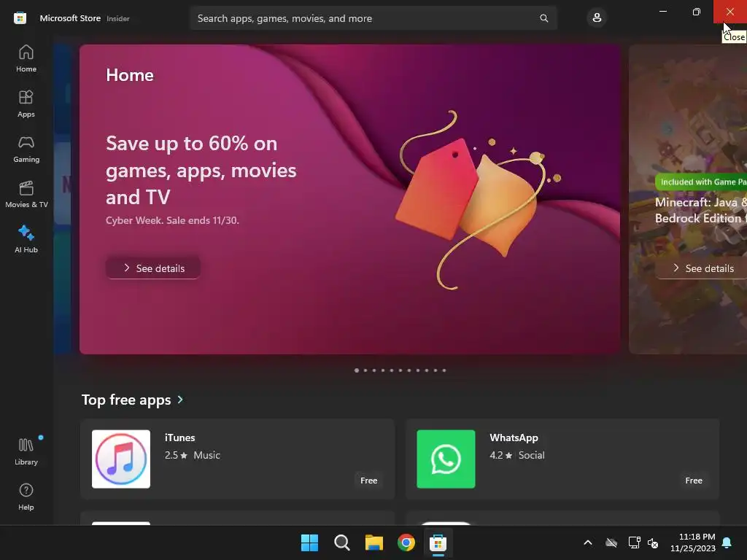Go to the Gaming section

click(26, 149)
